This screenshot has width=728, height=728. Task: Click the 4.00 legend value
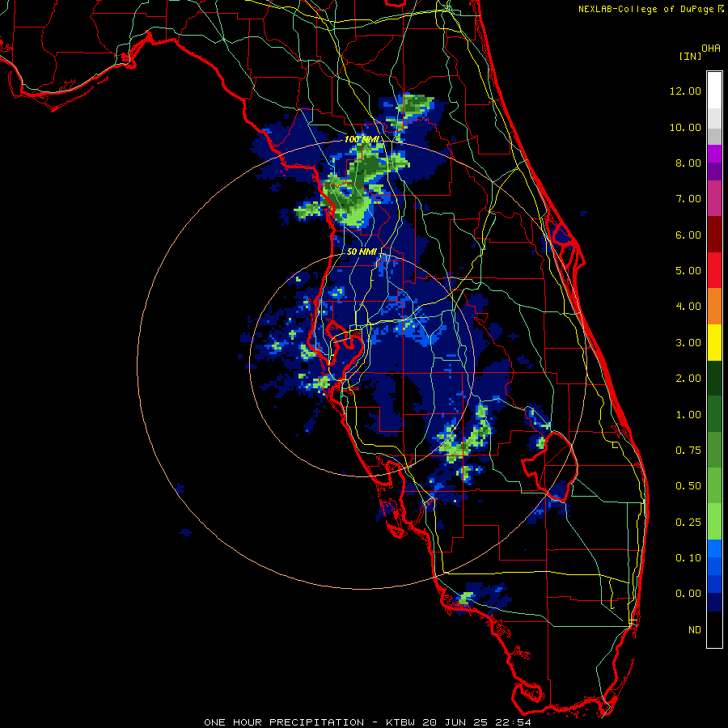click(688, 307)
